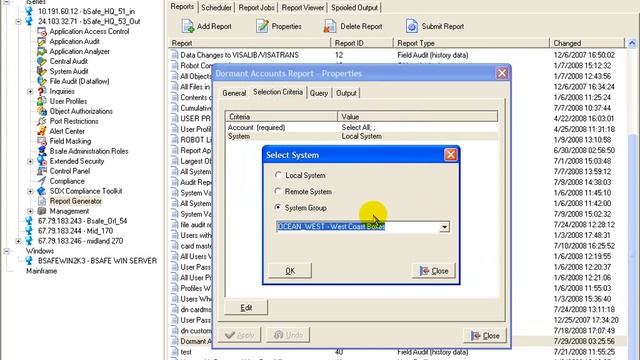The width and height of the screenshot is (640, 360).
Task: Select the BSAFEWIN2K3 Windows server icon
Action: point(29,261)
